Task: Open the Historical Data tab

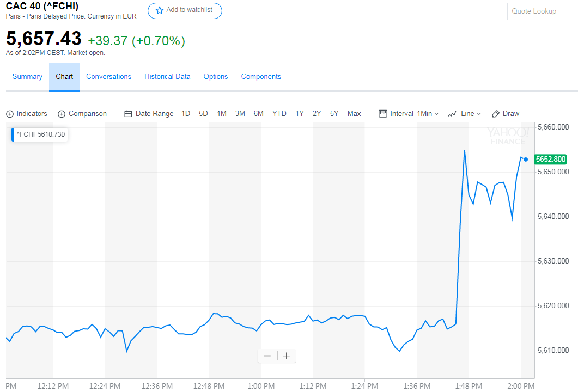Action: (167, 77)
